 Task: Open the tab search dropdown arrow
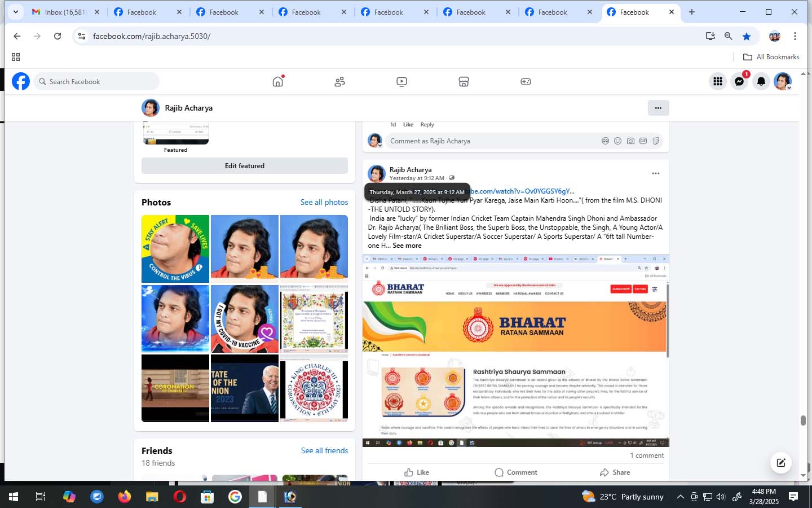tap(15, 12)
